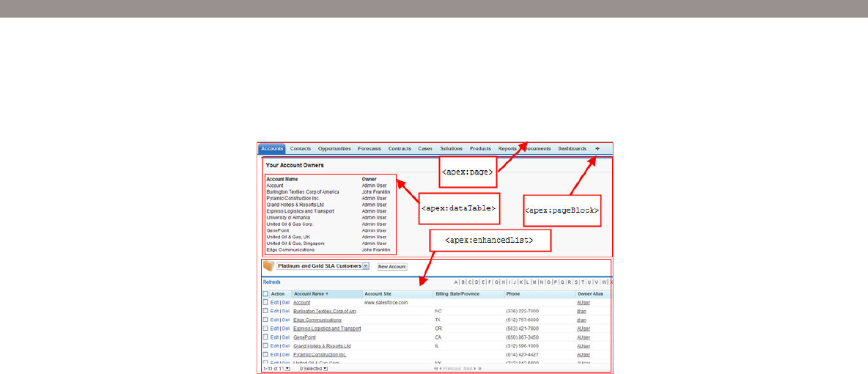Screen dimensions: 868x374
Task: Filter list by letter A
Action: click(x=455, y=282)
